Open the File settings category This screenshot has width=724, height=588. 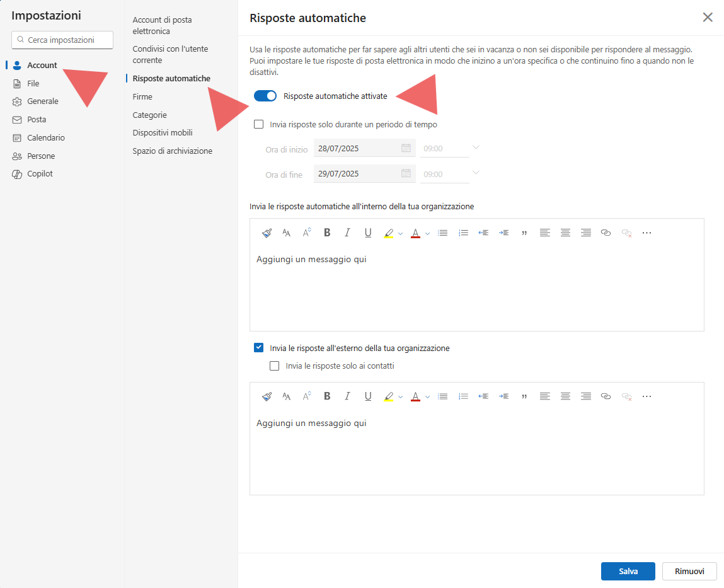[x=26, y=84]
